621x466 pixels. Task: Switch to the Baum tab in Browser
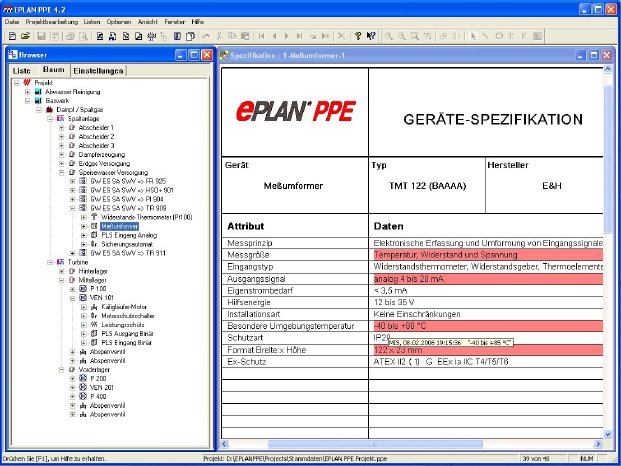[53, 70]
